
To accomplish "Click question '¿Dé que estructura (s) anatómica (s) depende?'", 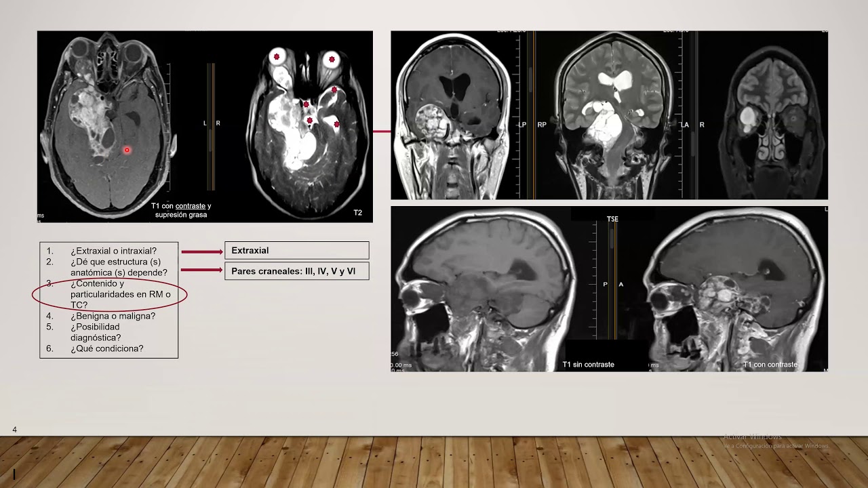I will tap(119, 267).
